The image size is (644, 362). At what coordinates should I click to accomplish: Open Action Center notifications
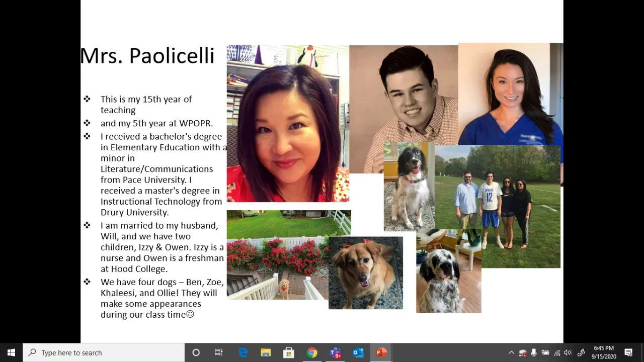628,352
